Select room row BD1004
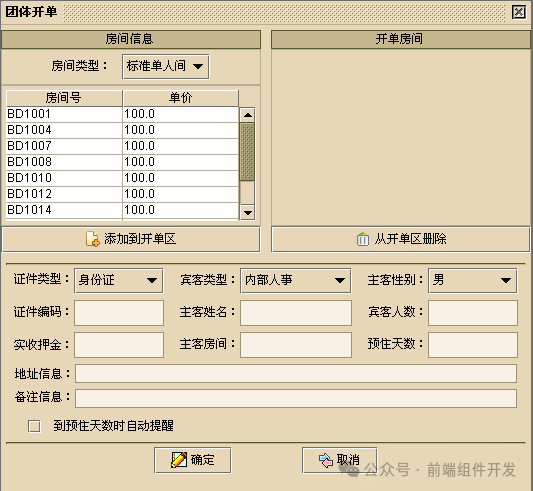Image resolution: width=533 pixels, height=491 pixels. coord(122,130)
